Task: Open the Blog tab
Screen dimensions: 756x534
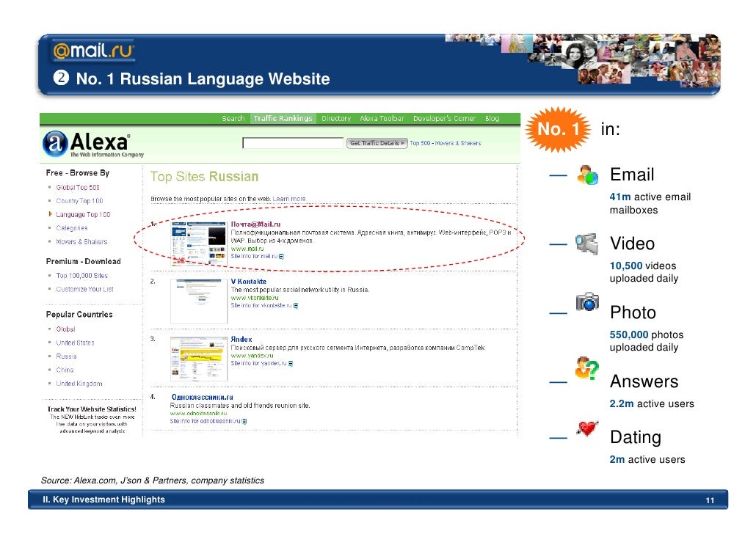Action: click(493, 119)
